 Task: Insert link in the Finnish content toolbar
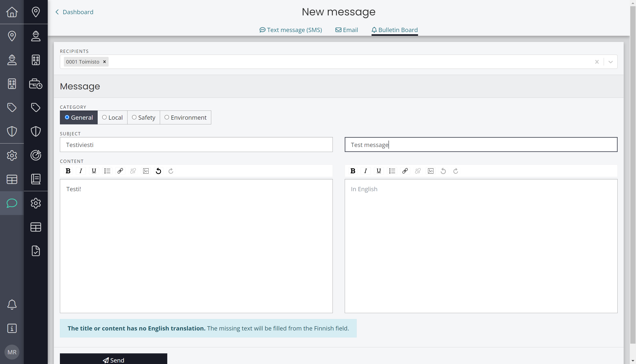pyautogui.click(x=120, y=171)
